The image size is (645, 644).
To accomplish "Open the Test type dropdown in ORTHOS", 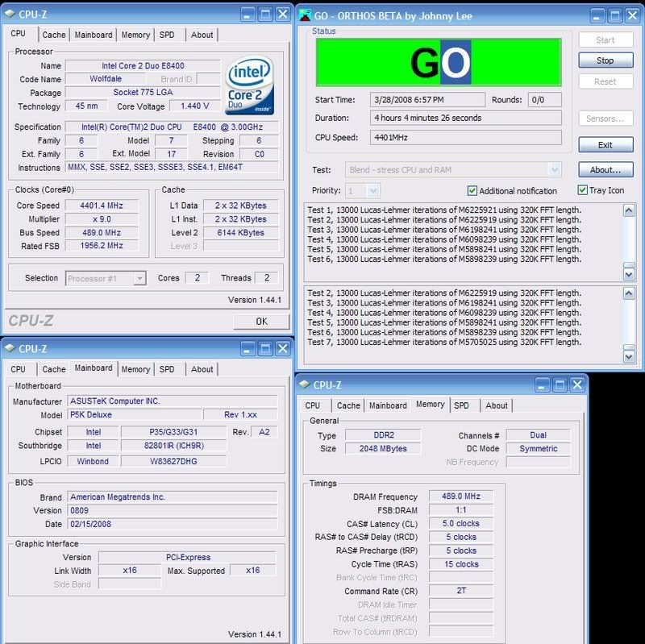I will (555, 169).
